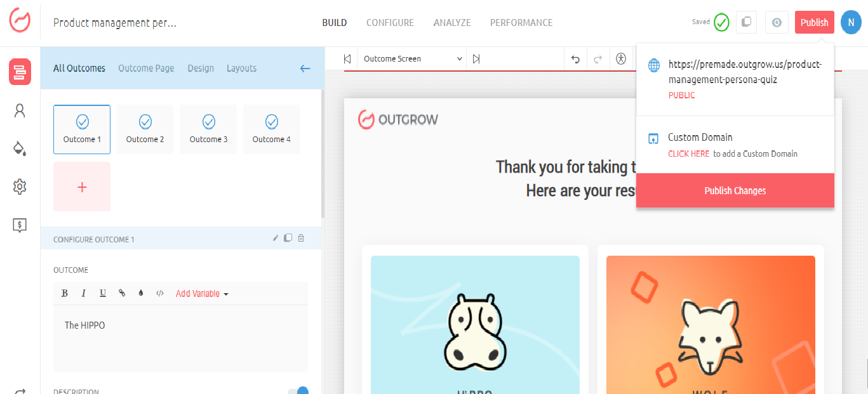The width and height of the screenshot is (868, 394).
Task: Insert a link in outcome editor
Action: (x=121, y=293)
